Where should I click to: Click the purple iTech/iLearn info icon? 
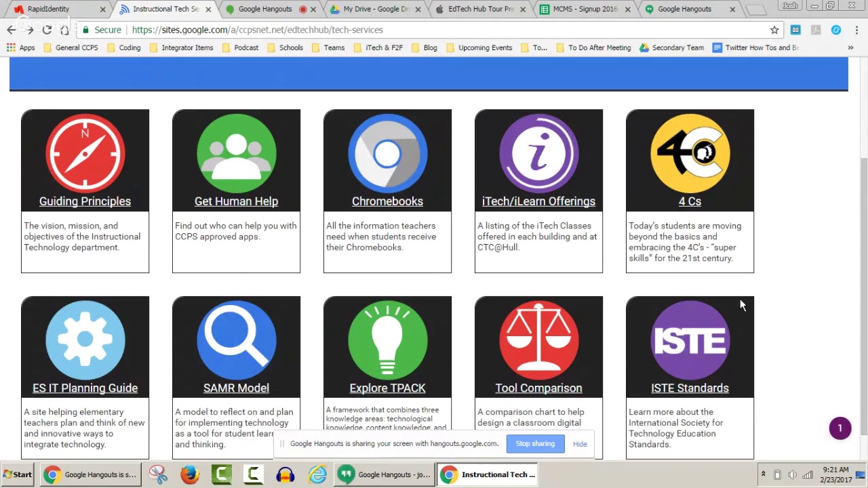(538, 153)
